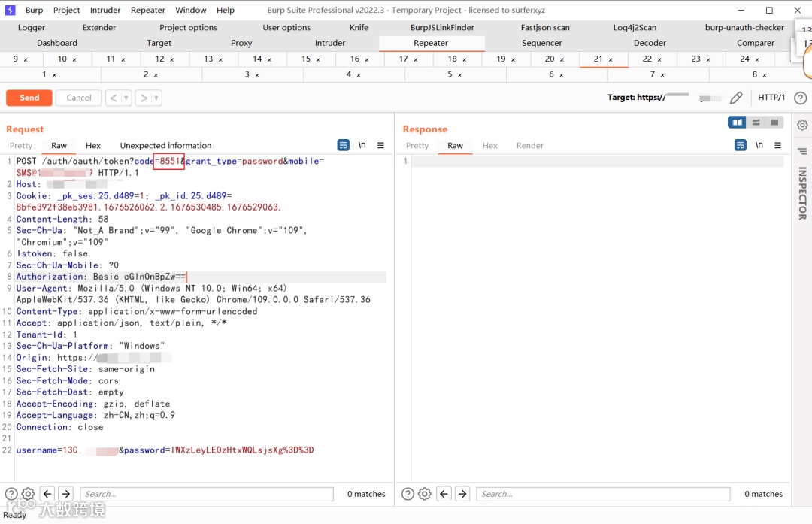Open the Window menu
This screenshot has width=812, height=524.
190,10
